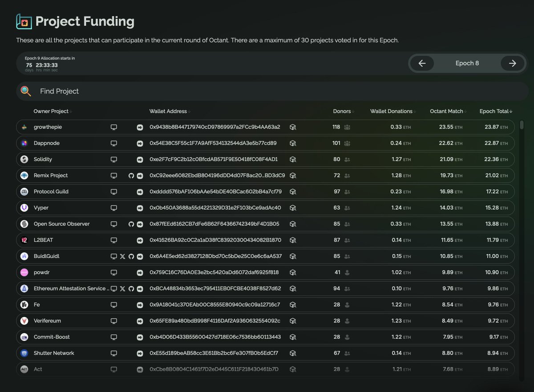View Vyper wallet in block explorer
This screenshot has height=392, width=534.
click(293, 208)
